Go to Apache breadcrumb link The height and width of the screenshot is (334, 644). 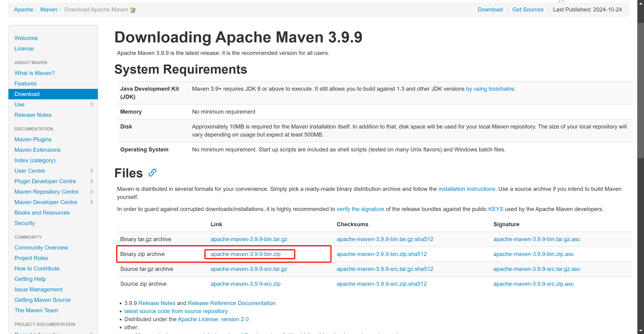point(24,9)
